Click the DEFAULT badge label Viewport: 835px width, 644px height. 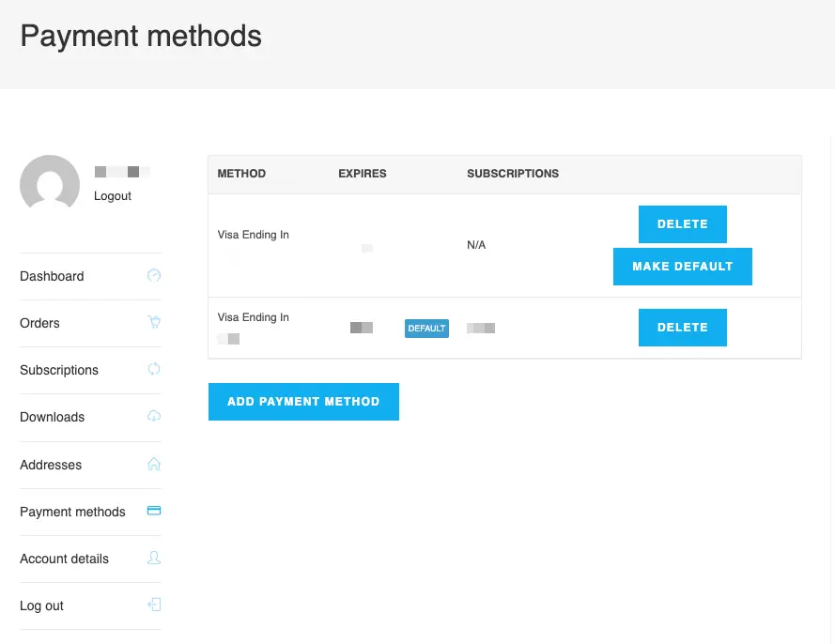coord(426,329)
